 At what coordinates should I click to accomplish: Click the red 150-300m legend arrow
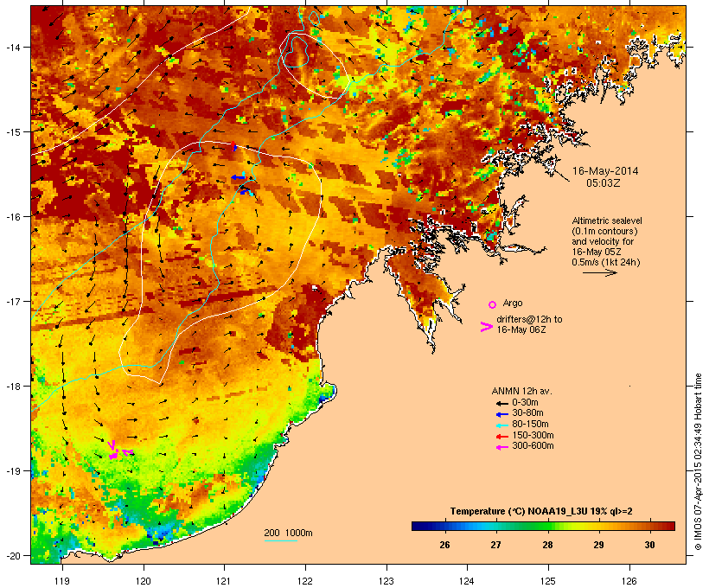pyautogui.click(x=501, y=437)
